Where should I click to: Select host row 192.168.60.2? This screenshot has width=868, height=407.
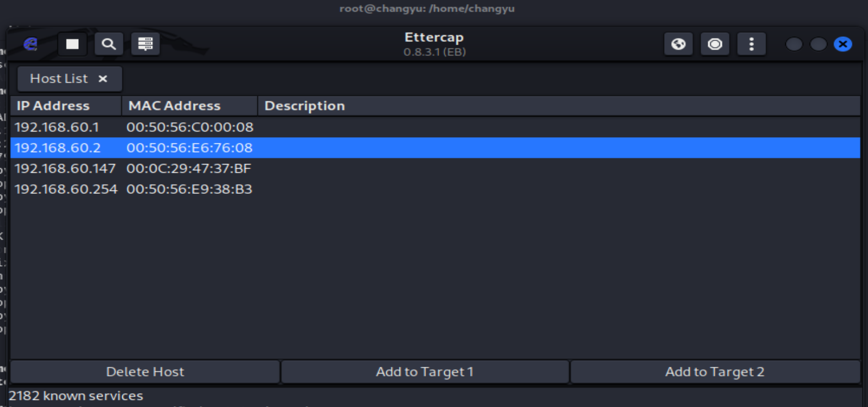435,148
